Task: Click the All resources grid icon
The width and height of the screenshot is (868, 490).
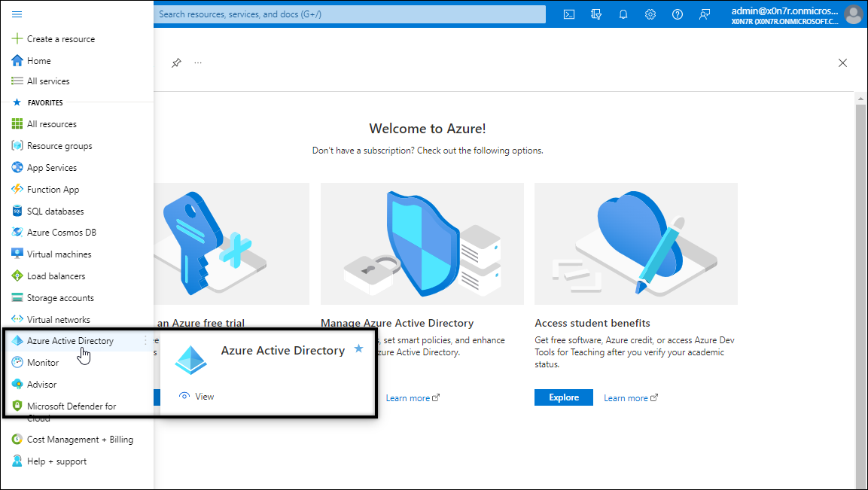Action: tap(17, 124)
